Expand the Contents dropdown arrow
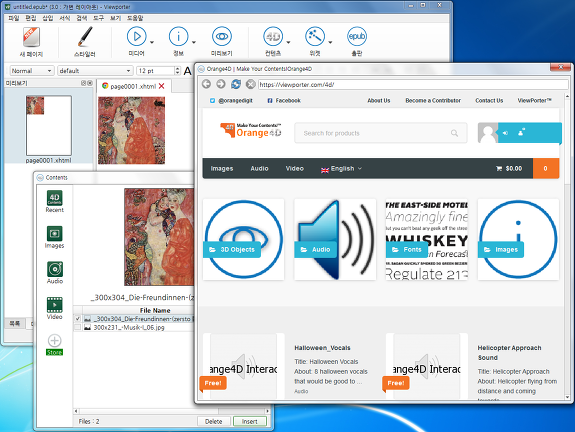 [x=288, y=42]
